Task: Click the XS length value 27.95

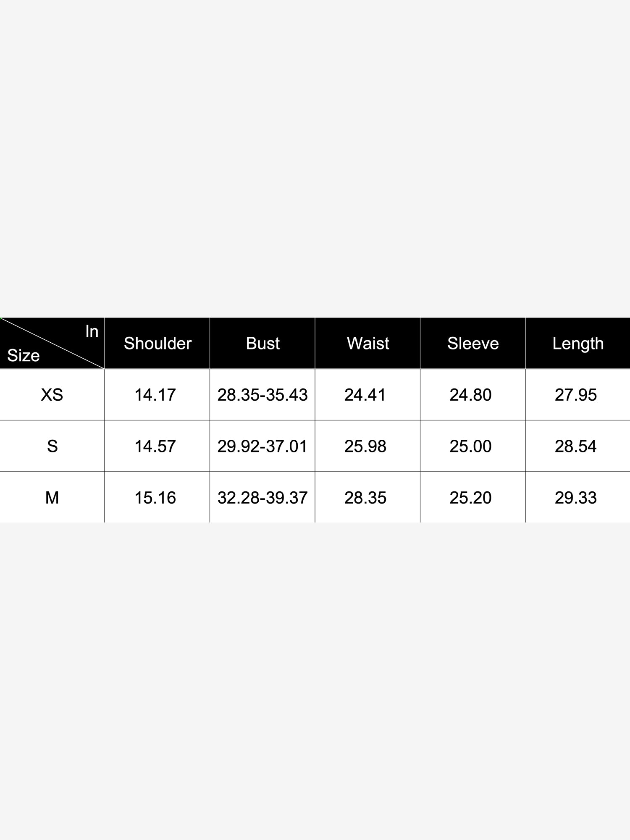Action: [x=576, y=395]
